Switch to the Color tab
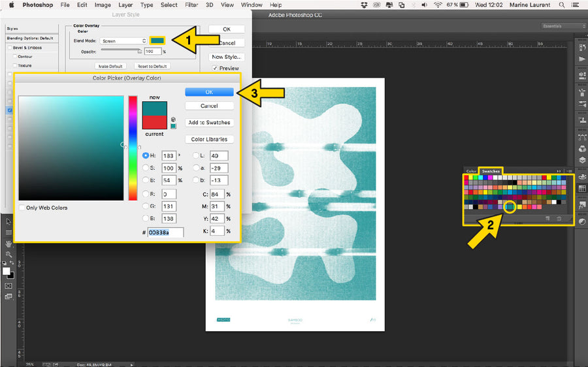The image size is (588, 367). (470, 171)
